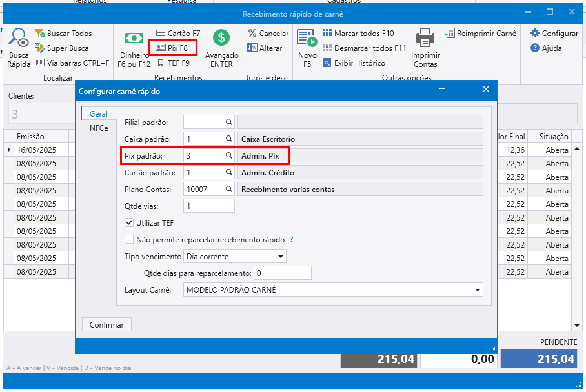Click Caixa Escritorio description field
The height and width of the screenshot is (392, 586).
360,139
